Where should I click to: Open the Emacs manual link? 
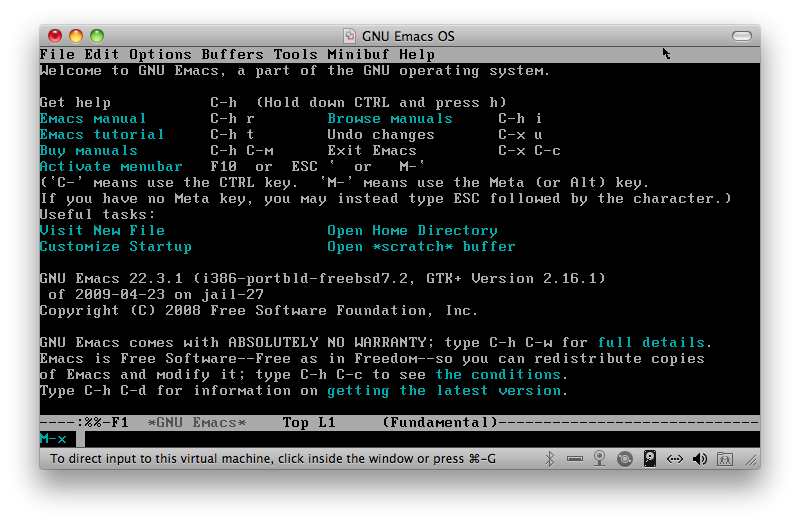[x=93, y=118]
